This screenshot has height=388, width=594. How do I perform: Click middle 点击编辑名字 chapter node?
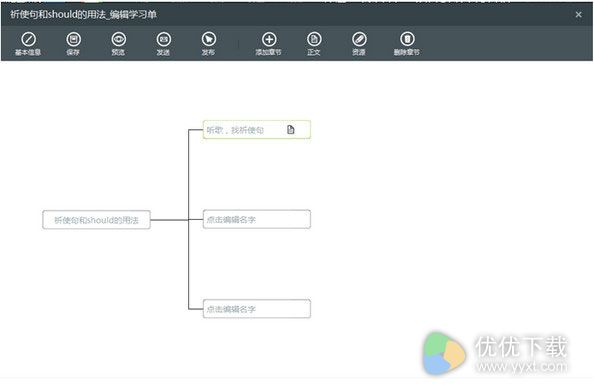pos(257,219)
